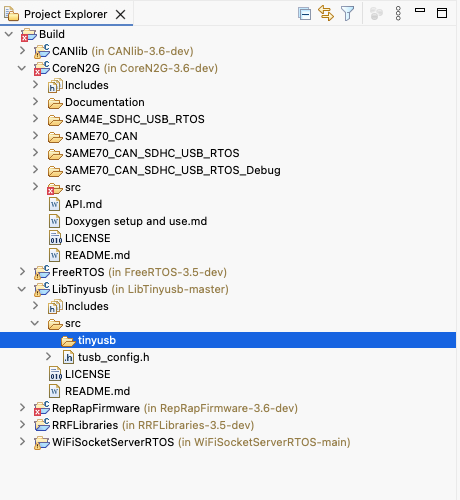Maximize the Project Explorer view
460x500 pixels.
point(442,13)
